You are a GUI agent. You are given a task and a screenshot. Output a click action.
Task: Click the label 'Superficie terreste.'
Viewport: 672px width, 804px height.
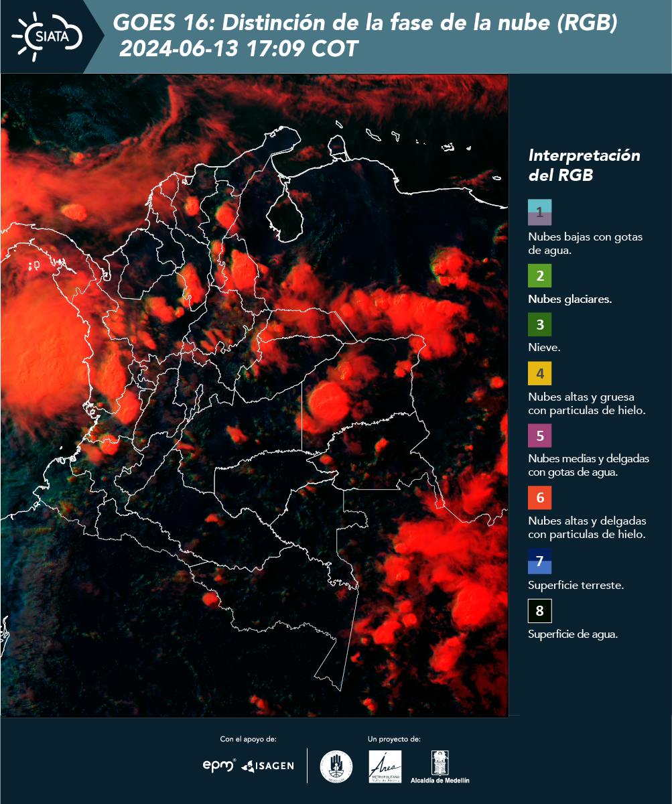(x=576, y=586)
